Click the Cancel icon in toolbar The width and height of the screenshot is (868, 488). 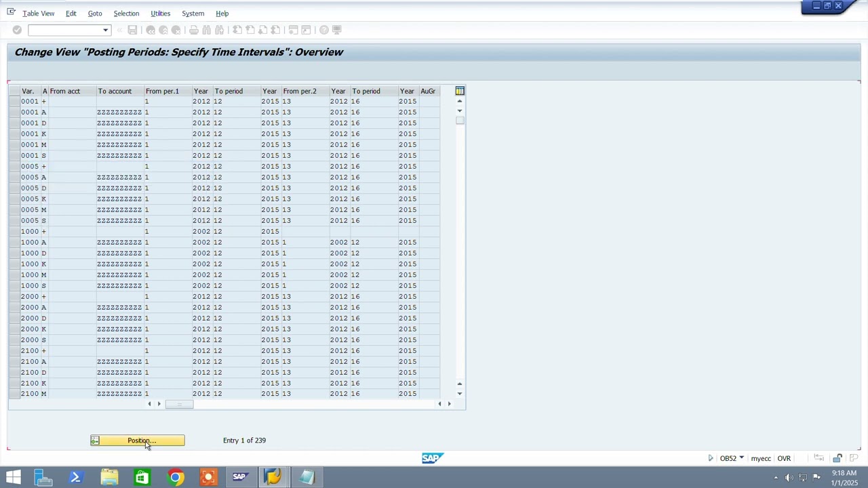[x=176, y=30]
